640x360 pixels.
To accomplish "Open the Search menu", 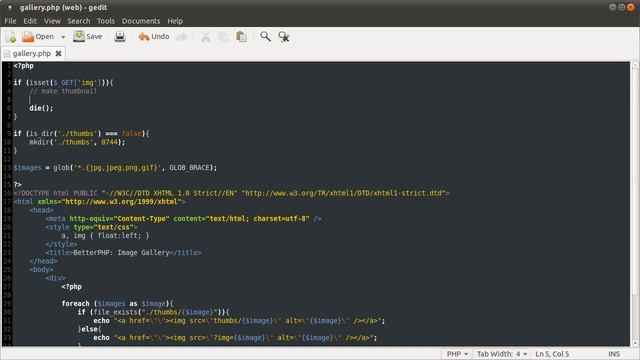I will pos(79,21).
